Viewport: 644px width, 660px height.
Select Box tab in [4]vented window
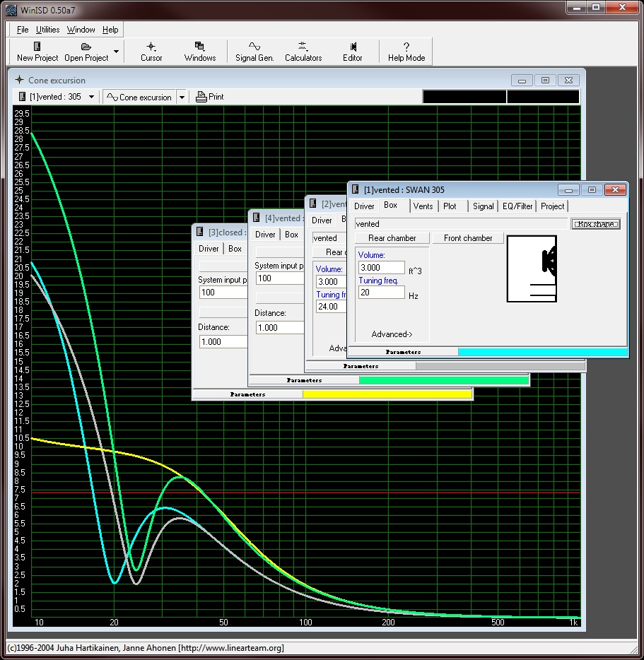click(291, 235)
